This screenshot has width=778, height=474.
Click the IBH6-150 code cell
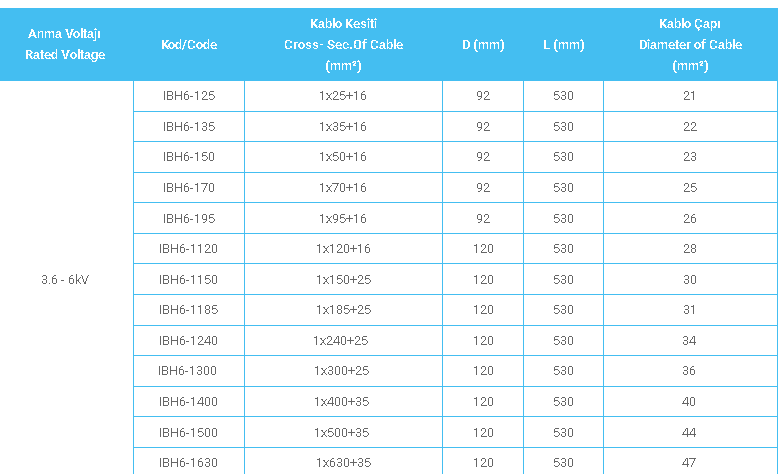pos(188,157)
